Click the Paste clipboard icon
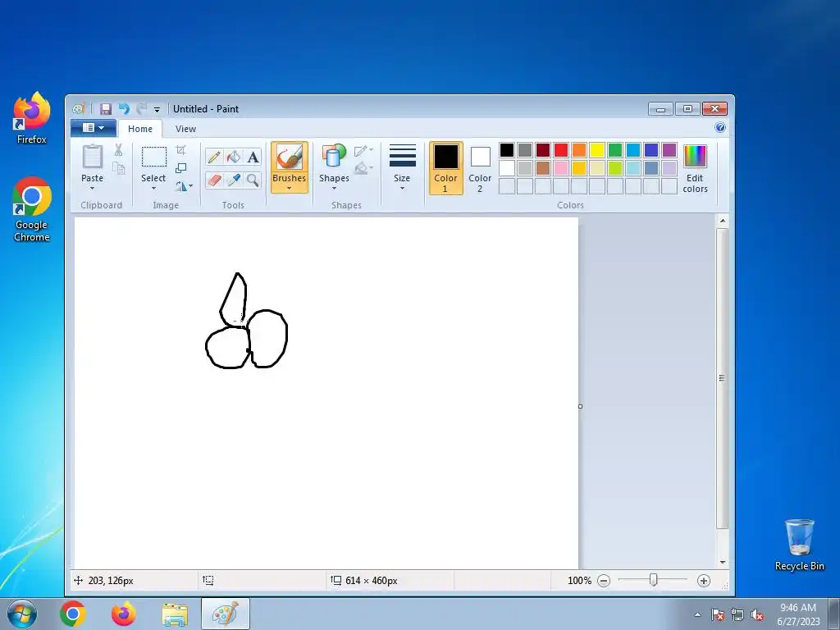The height and width of the screenshot is (630, 840). pyautogui.click(x=92, y=157)
